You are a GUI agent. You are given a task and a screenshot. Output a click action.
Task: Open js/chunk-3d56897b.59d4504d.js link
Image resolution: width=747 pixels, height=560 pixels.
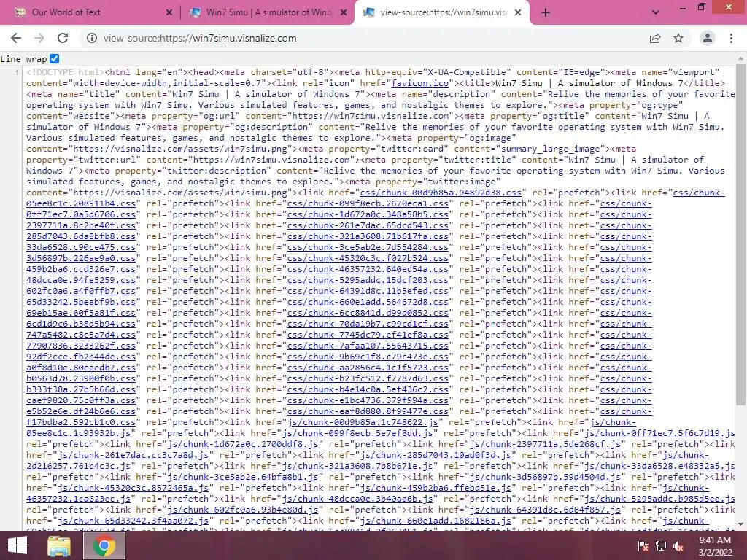(x=545, y=477)
